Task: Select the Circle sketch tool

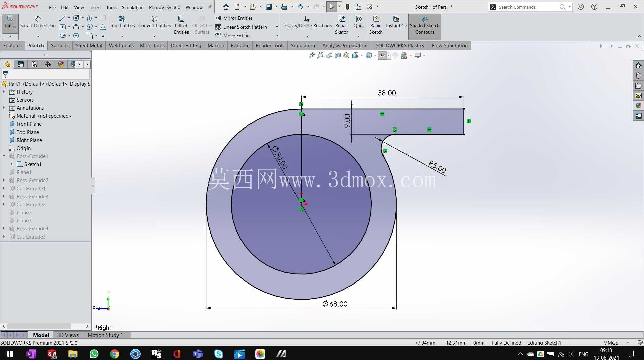Action: click(76, 18)
